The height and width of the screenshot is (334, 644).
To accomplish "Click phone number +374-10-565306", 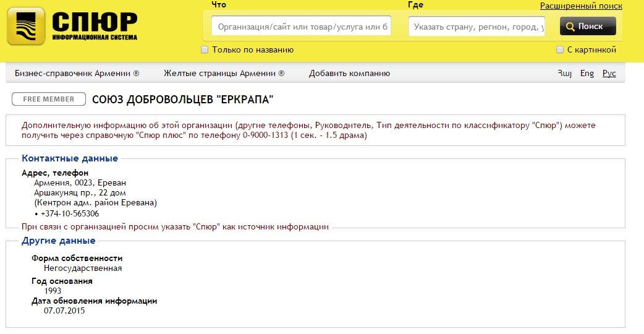I will click(x=70, y=213).
